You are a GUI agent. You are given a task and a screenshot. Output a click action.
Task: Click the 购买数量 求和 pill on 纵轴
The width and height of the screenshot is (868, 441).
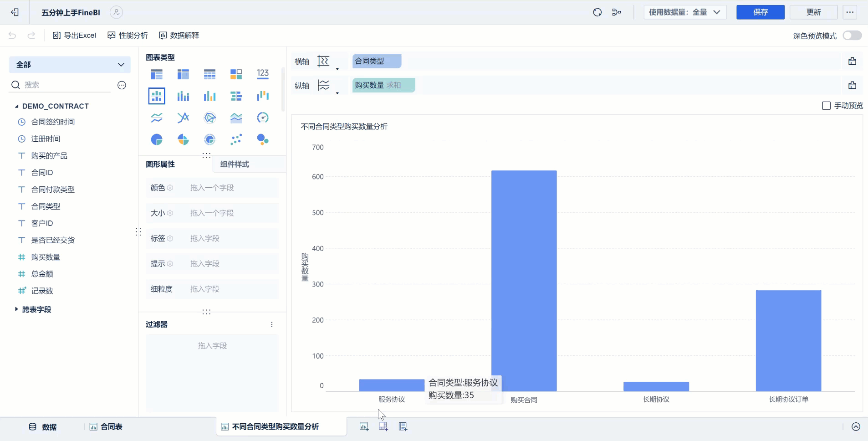click(383, 85)
